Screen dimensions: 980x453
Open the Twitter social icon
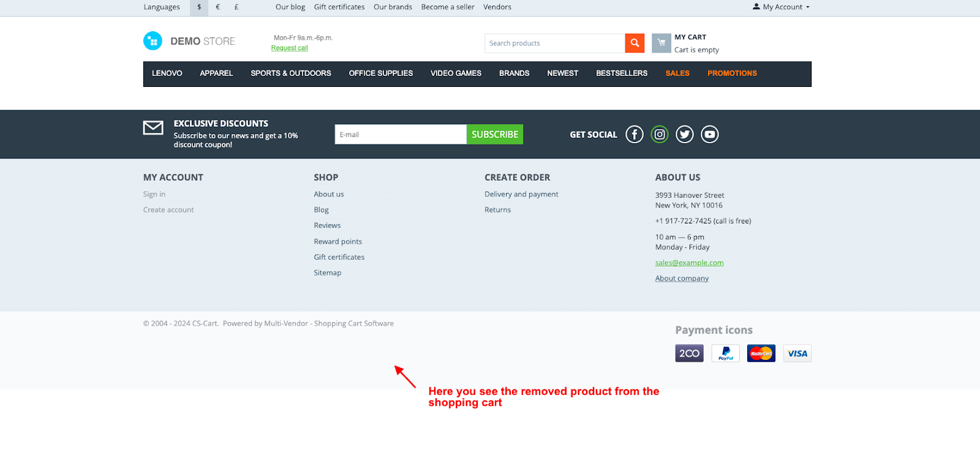click(x=685, y=134)
